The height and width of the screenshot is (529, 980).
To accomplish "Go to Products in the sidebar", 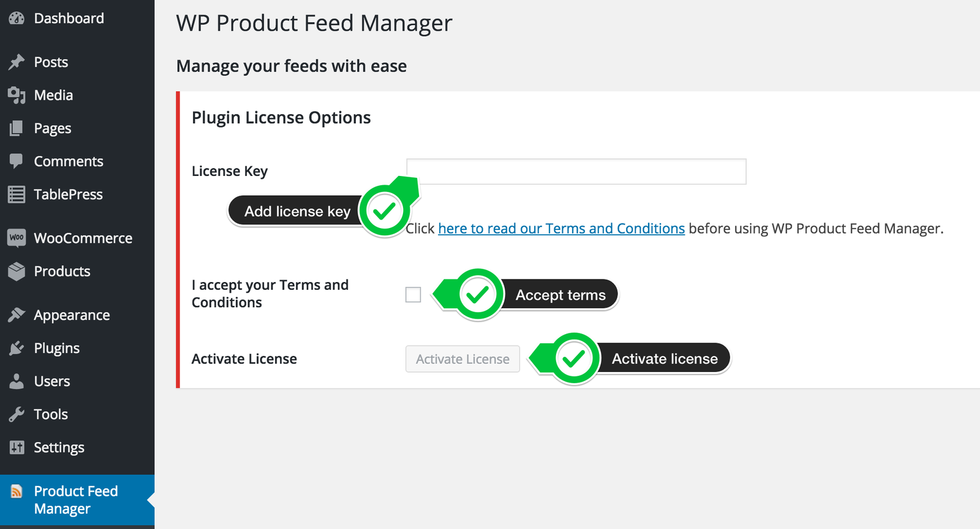I will [x=77, y=271].
